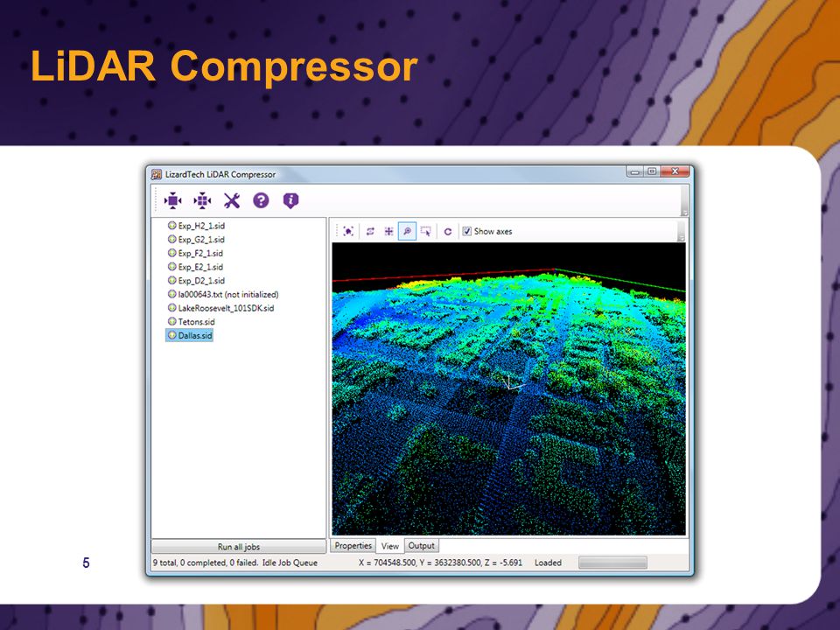
Task: Open help with the question mark icon
Action: click(261, 200)
